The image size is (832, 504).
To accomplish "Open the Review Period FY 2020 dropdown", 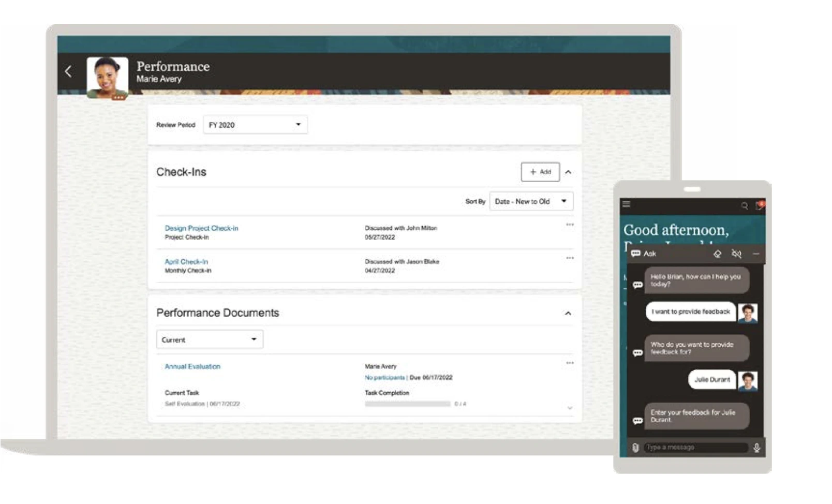I will pos(255,125).
